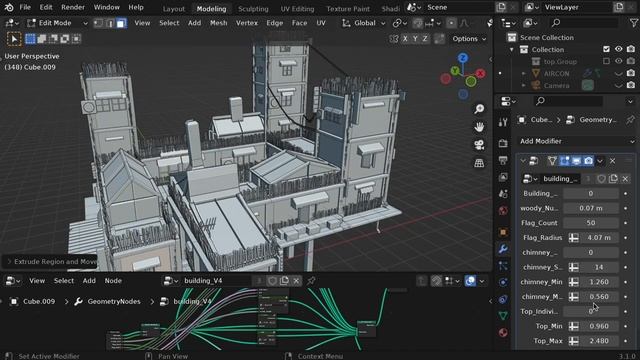Viewport: 640px width, 360px height.
Task: Toggle Z axis mirror option
Action: tap(425, 39)
